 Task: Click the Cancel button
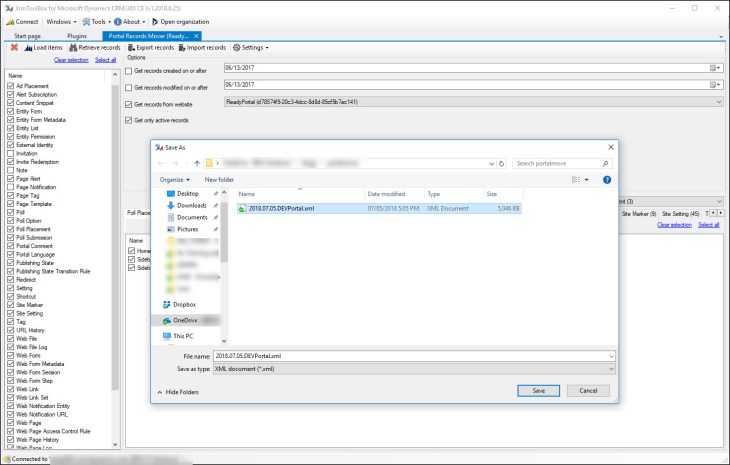(588, 391)
